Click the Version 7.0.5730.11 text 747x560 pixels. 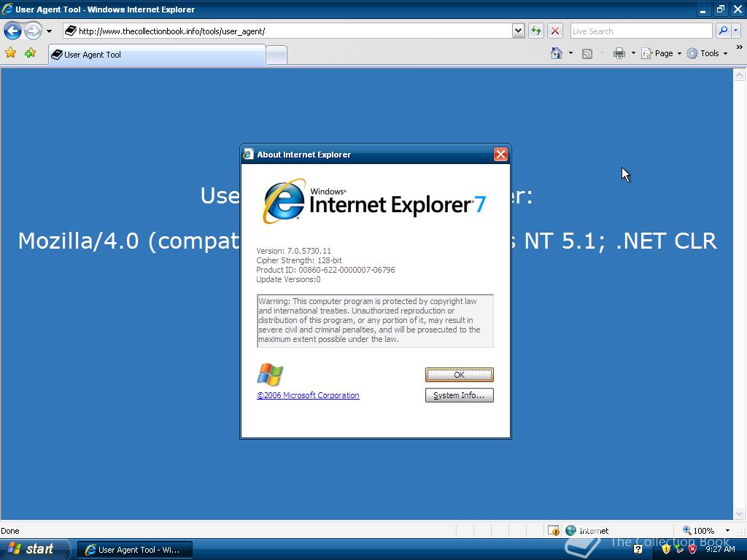293,251
